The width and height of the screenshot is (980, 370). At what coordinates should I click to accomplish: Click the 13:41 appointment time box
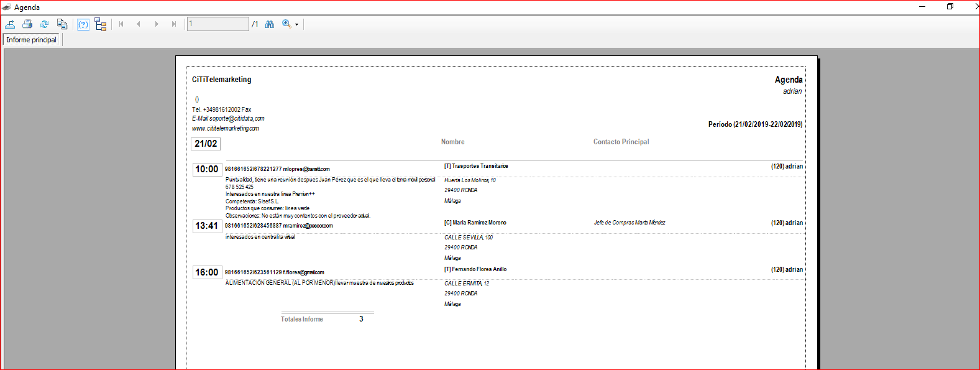coord(207,226)
